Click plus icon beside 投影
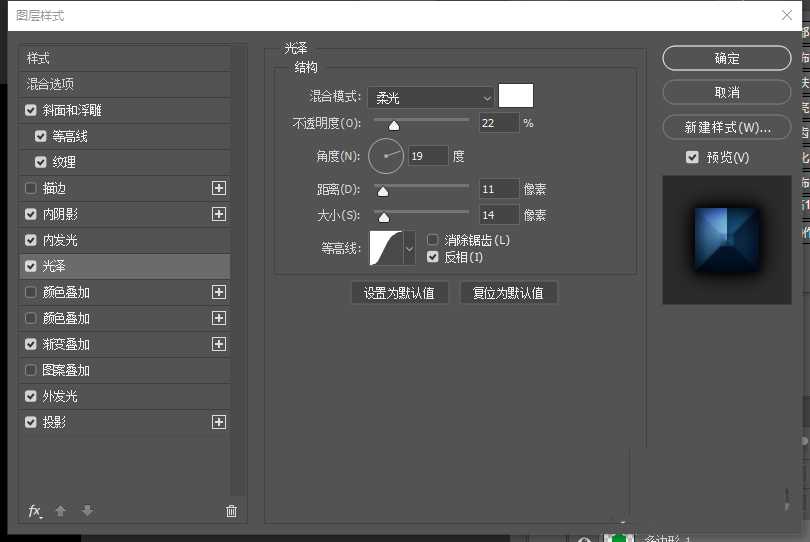Image resolution: width=810 pixels, height=542 pixels. 219,422
